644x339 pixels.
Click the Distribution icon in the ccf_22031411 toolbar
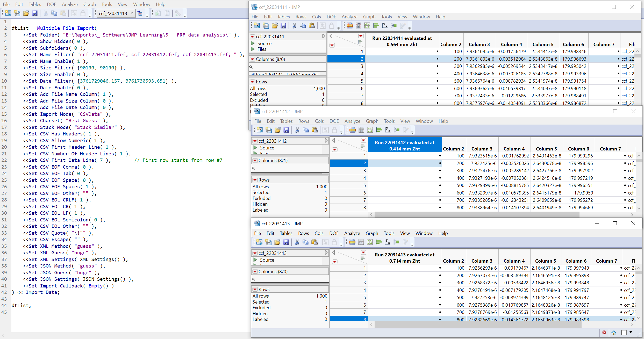(x=376, y=26)
